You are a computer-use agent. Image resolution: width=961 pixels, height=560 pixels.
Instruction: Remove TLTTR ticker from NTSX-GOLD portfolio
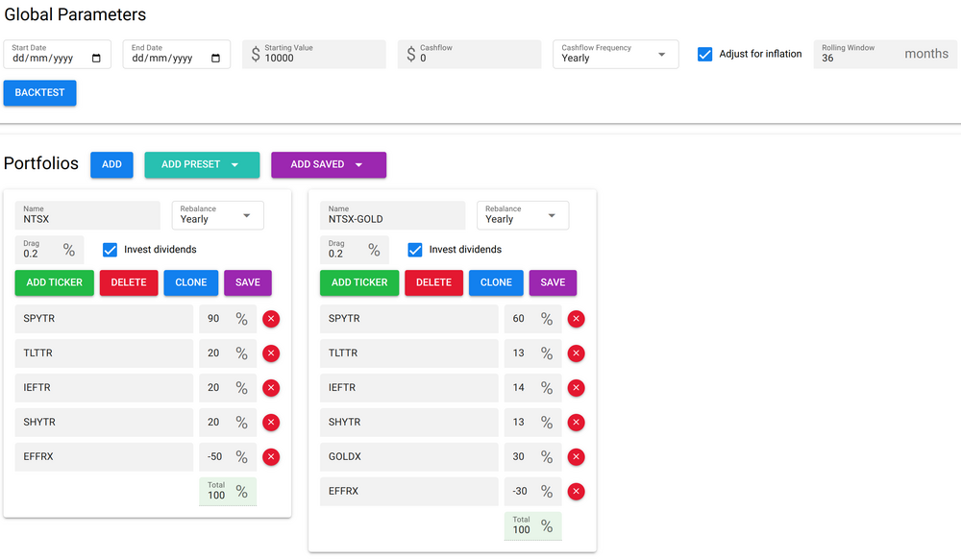576,353
